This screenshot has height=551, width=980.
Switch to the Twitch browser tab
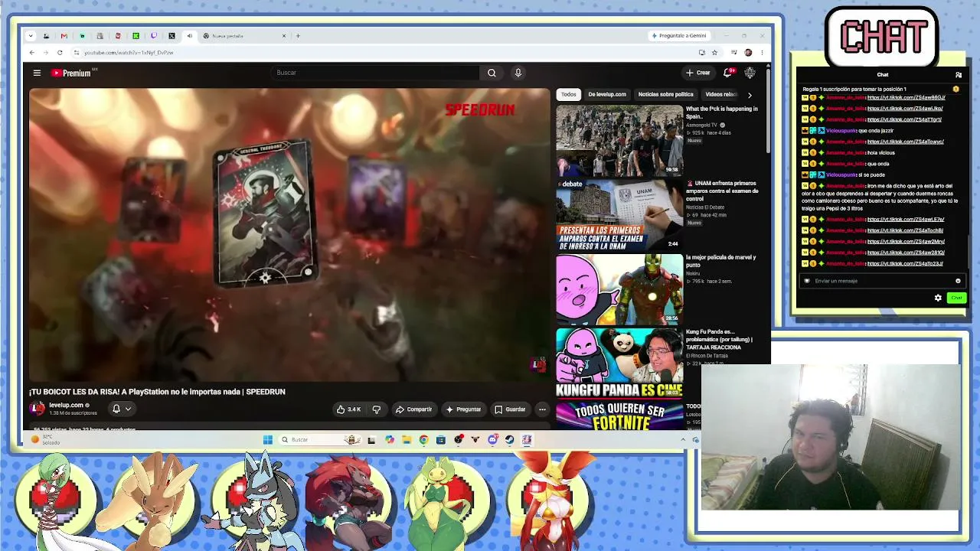pos(154,36)
